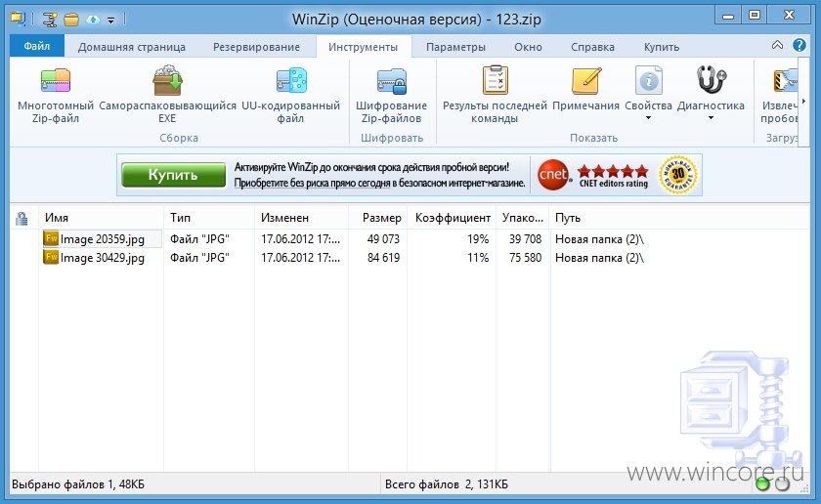The image size is (821, 504).
Task: Sort by the Размер column header
Action: click(377, 218)
